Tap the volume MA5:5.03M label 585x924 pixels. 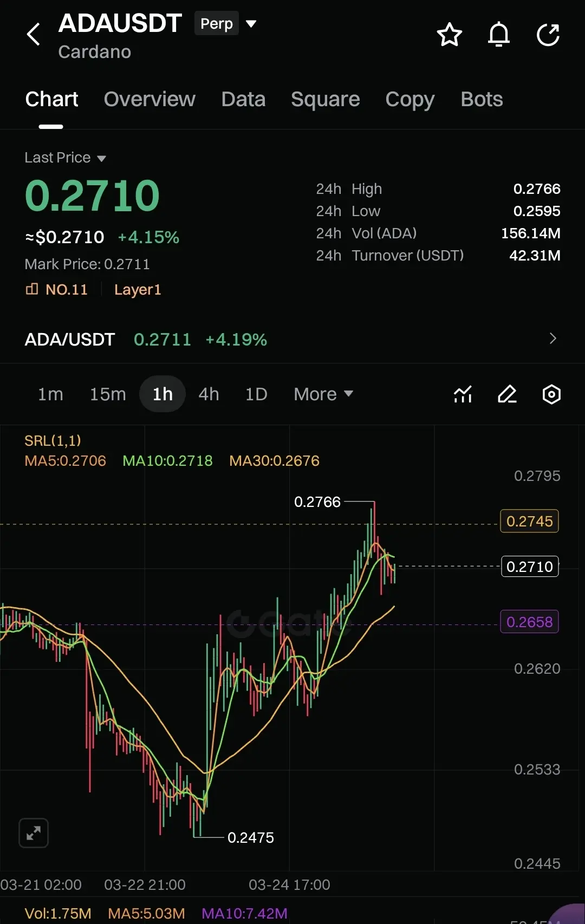click(146, 914)
